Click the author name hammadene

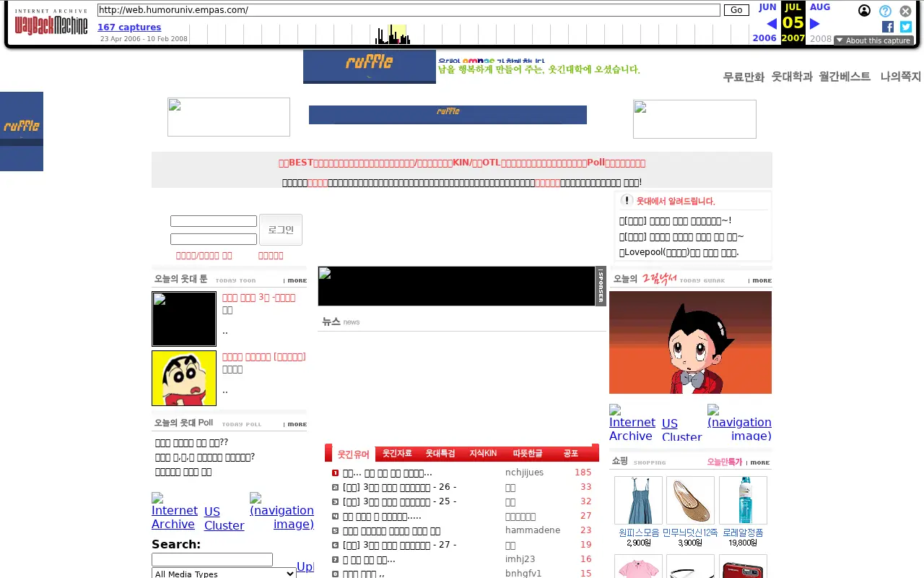(533, 530)
